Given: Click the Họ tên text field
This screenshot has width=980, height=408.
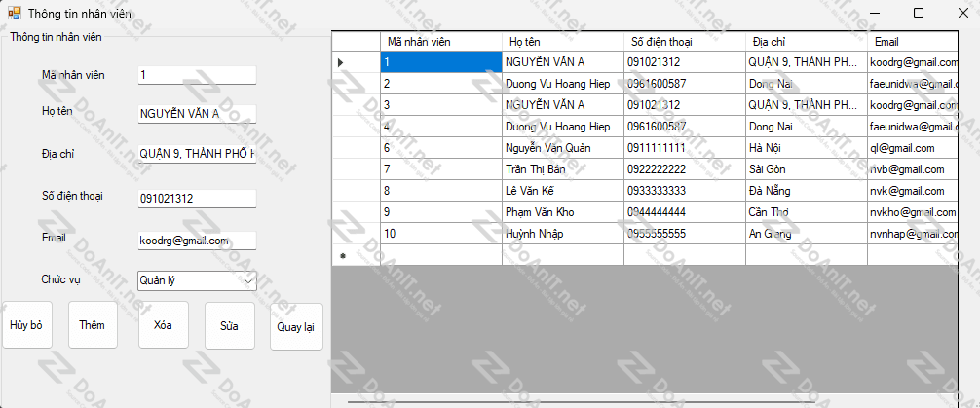Looking at the screenshot, I should (x=197, y=114).
